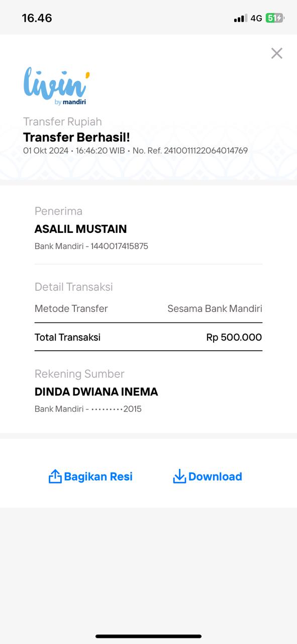The height and width of the screenshot is (644, 297).
Task: Select the recipient name ASALIL MUSTAIN
Action: [x=80, y=229]
